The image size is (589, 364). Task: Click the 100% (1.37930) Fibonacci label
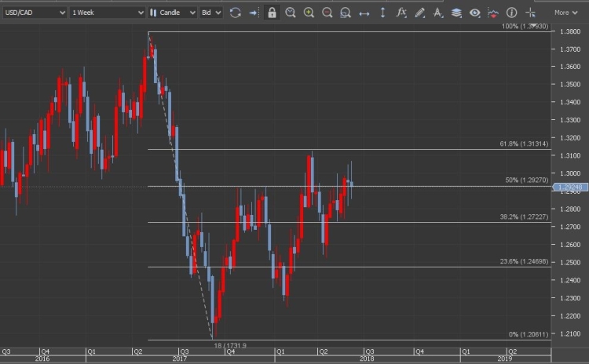(525, 26)
